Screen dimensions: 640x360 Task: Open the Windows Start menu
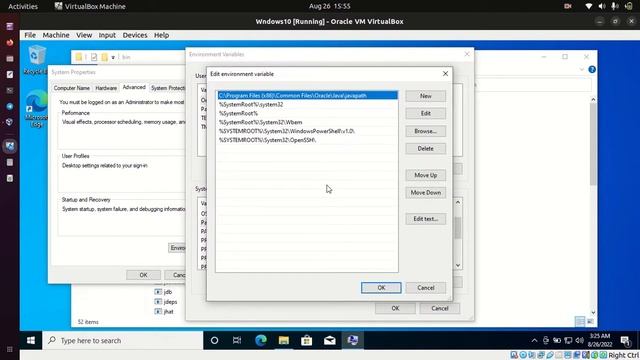coord(31,340)
